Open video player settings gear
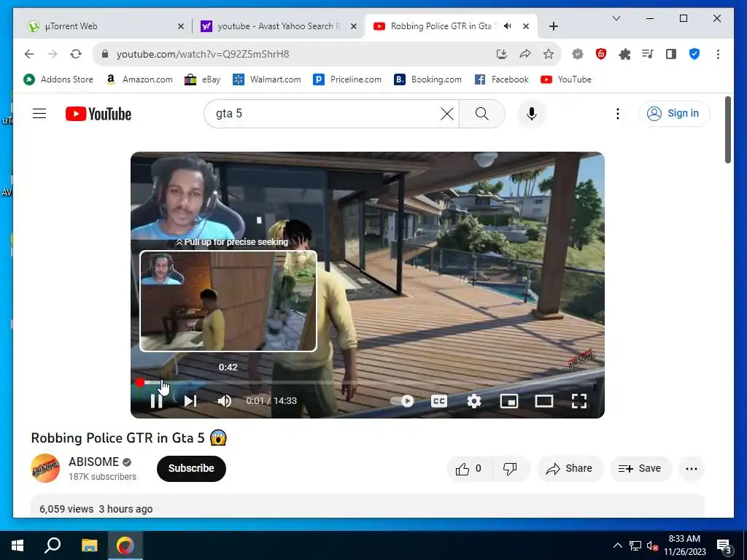 pyautogui.click(x=474, y=401)
